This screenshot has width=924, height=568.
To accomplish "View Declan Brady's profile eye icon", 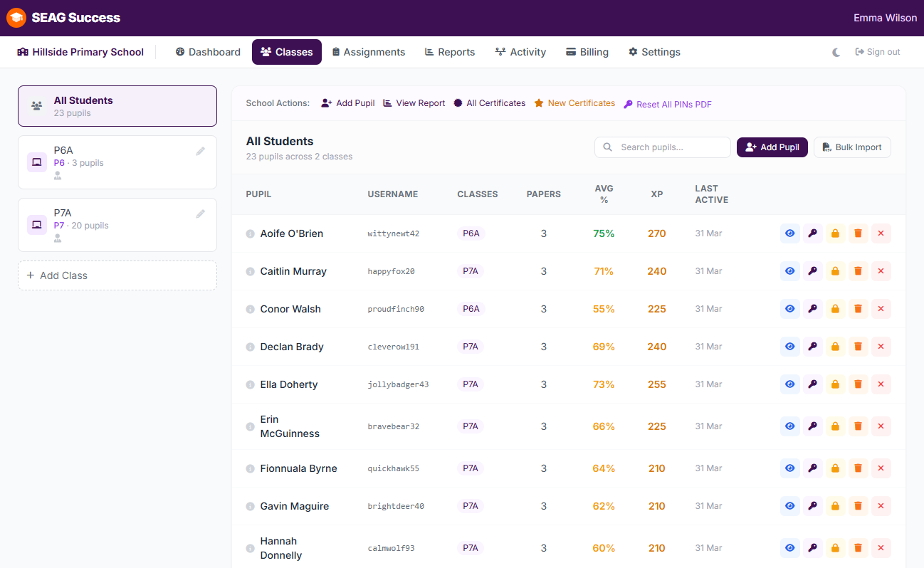I will pos(790,347).
